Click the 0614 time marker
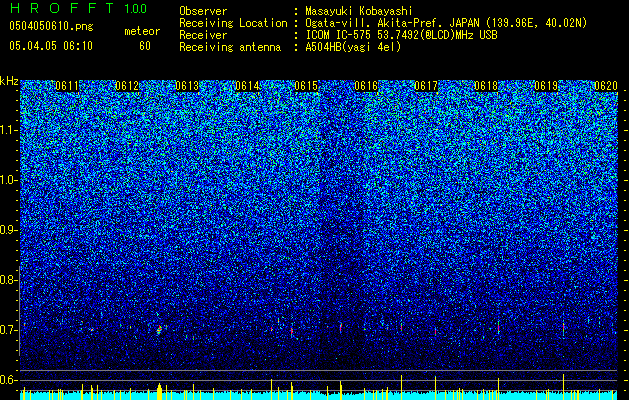 [x=247, y=86]
